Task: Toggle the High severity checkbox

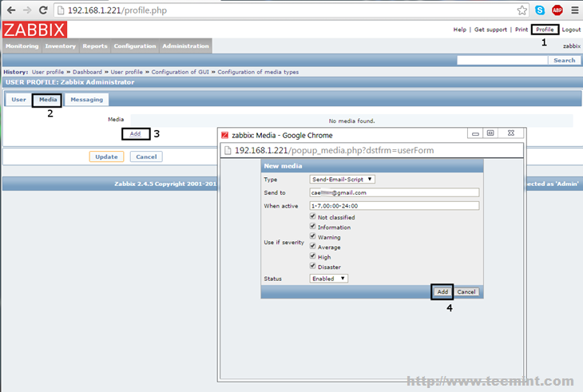Action: (x=313, y=256)
